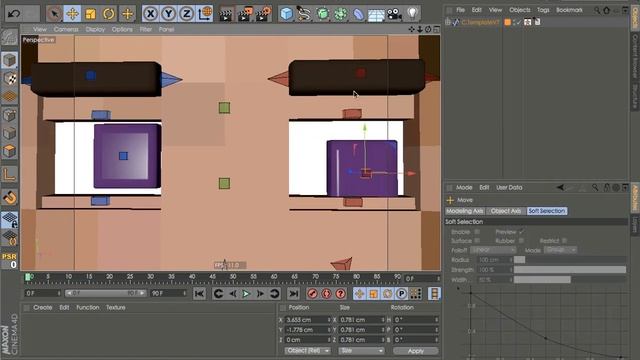This screenshot has height=360, width=640.
Task: Switch to the Modeling Axis tab
Action: pos(465,211)
